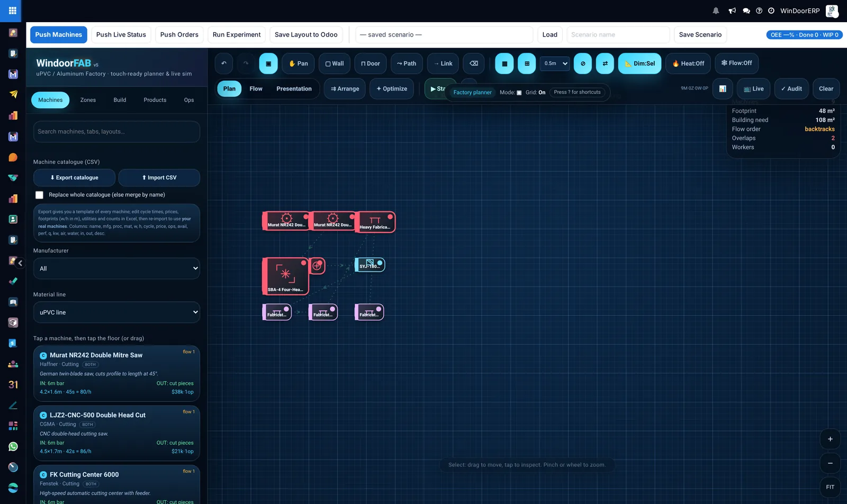Open the Material line uPVC dropdown

(x=116, y=312)
